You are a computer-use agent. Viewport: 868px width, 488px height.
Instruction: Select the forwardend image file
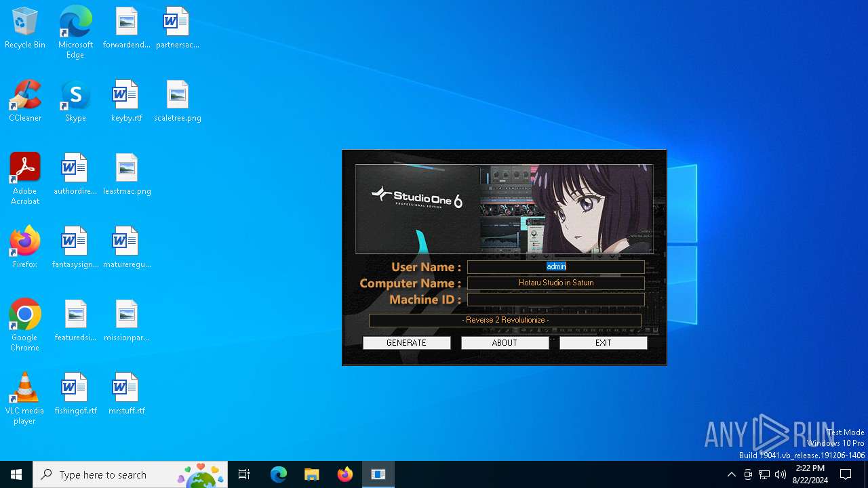tap(127, 28)
